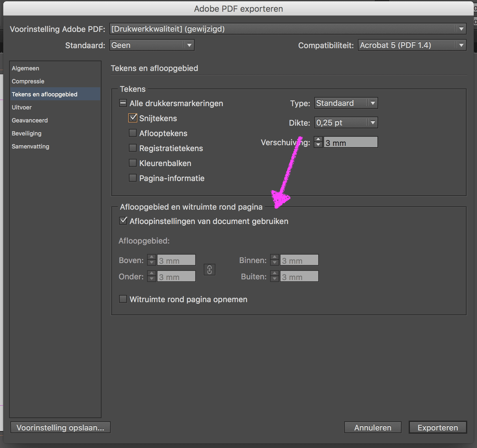Click the Exporteren button
This screenshot has width=477, height=448.
[438, 427]
